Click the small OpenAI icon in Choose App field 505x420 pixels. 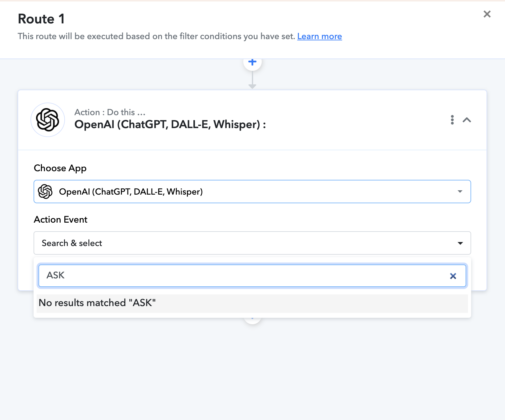(x=45, y=192)
